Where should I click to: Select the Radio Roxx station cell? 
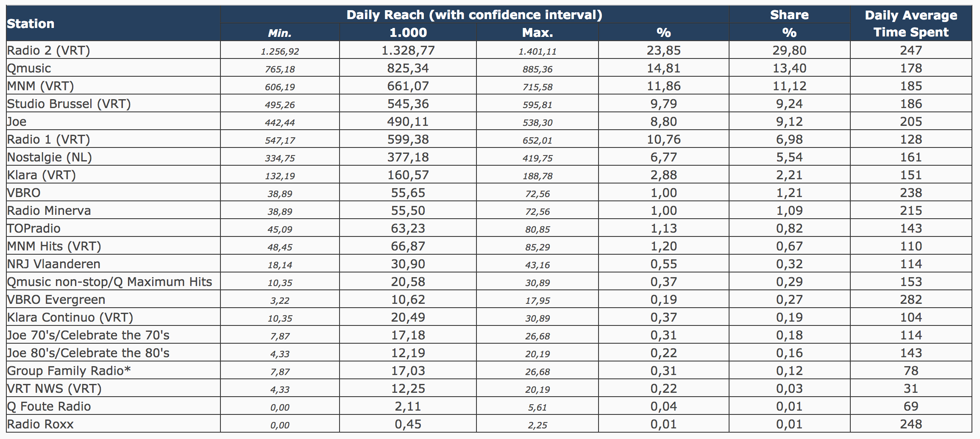(x=41, y=424)
